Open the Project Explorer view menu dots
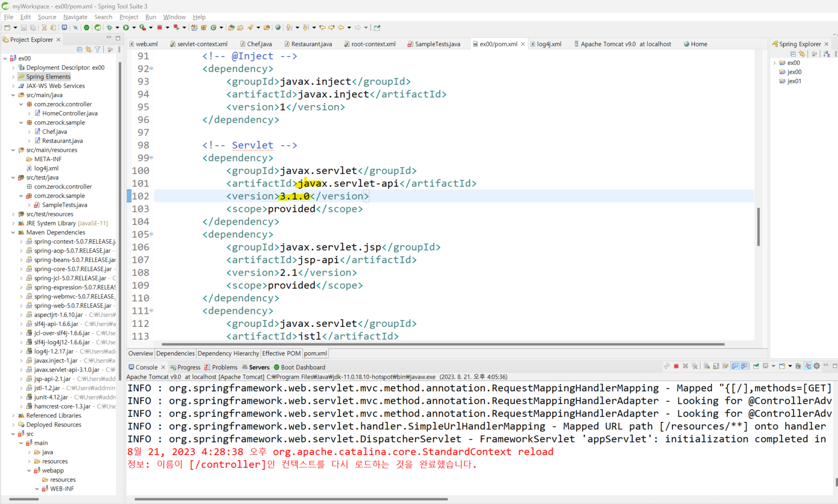838x504 pixels. (x=119, y=49)
